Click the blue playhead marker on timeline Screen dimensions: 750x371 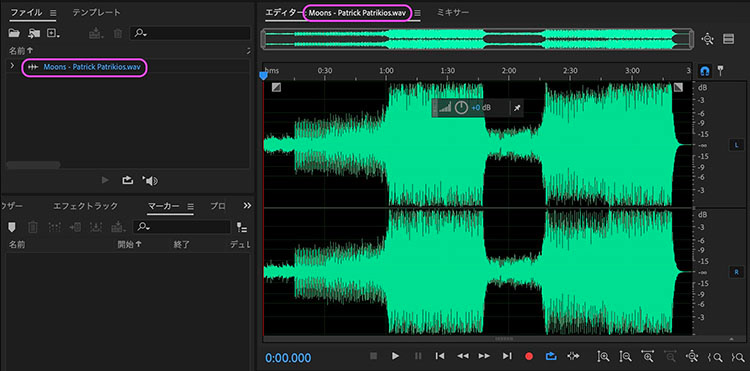coord(263,76)
